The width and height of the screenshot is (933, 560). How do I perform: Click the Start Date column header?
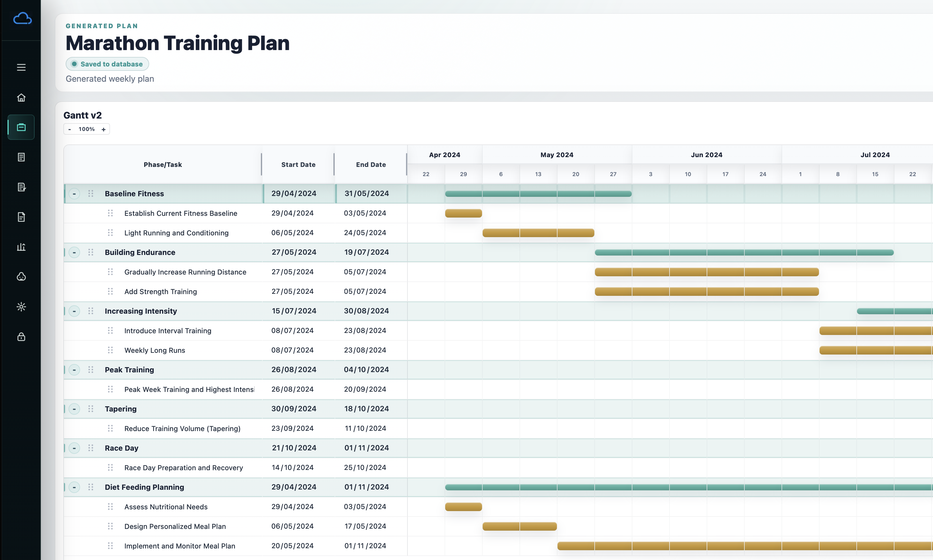coord(298,165)
